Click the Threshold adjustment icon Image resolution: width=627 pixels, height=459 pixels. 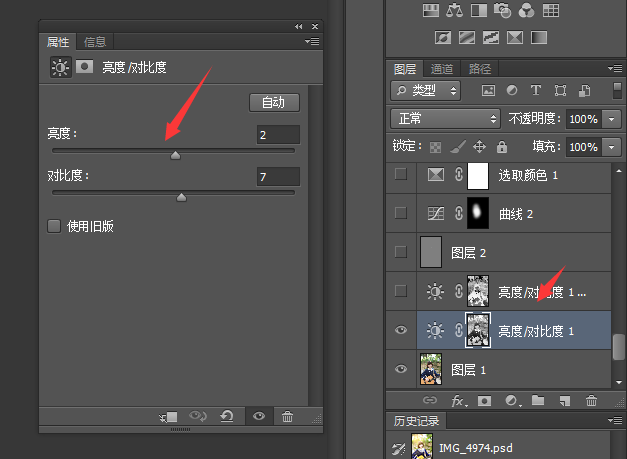(x=491, y=38)
